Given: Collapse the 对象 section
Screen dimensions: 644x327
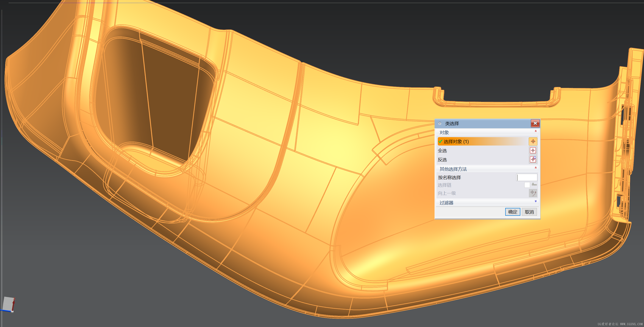Looking at the screenshot, I should point(535,131).
